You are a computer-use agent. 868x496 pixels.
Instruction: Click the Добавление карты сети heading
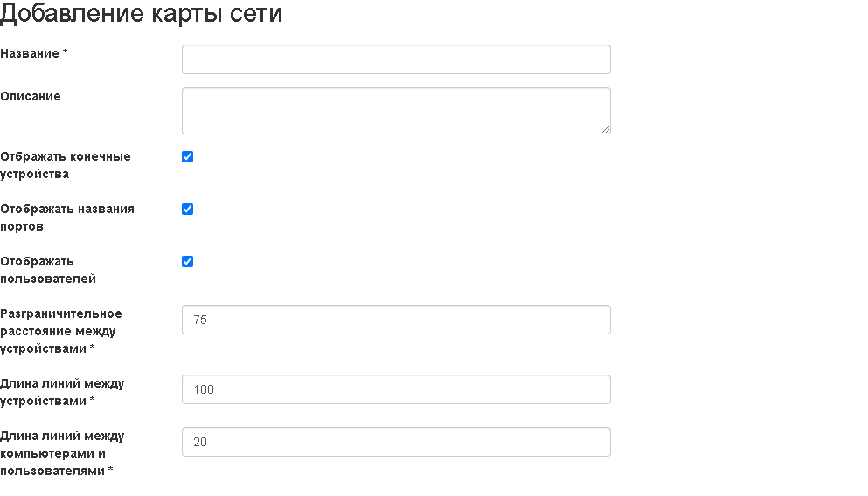tap(142, 15)
